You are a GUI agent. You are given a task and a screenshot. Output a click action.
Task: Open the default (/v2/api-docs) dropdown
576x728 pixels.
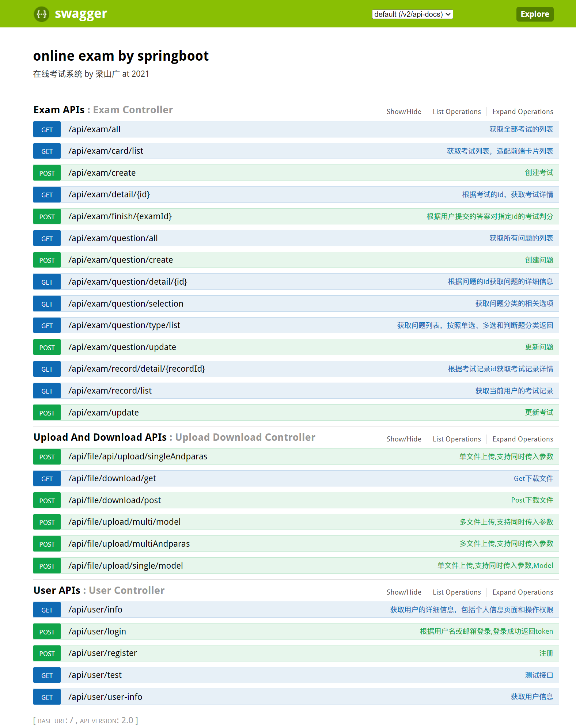[x=412, y=14]
